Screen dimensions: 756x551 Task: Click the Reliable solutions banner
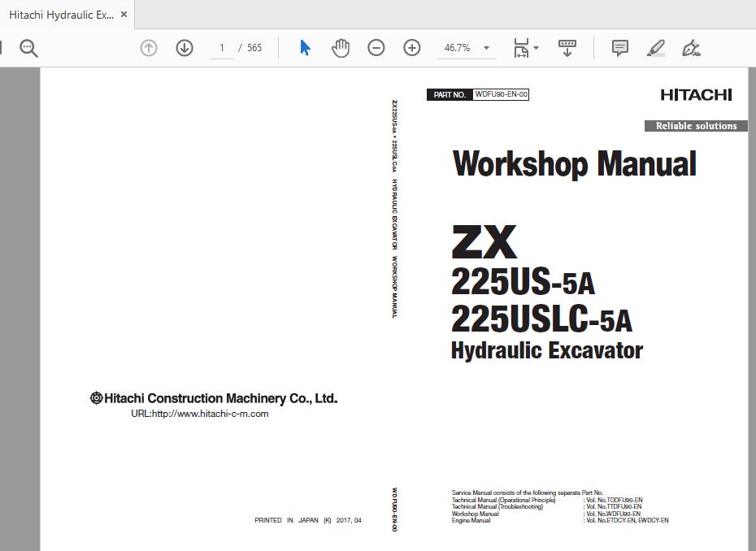tap(696, 126)
